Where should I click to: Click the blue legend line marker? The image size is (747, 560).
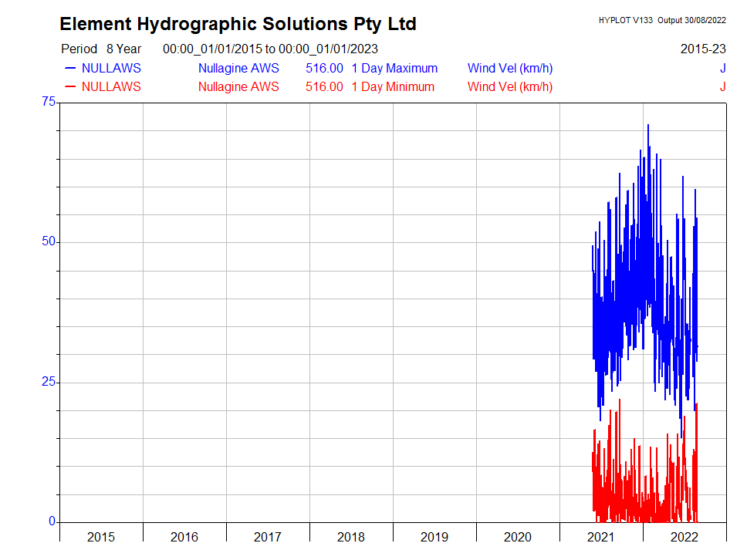(x=70, y=68)
